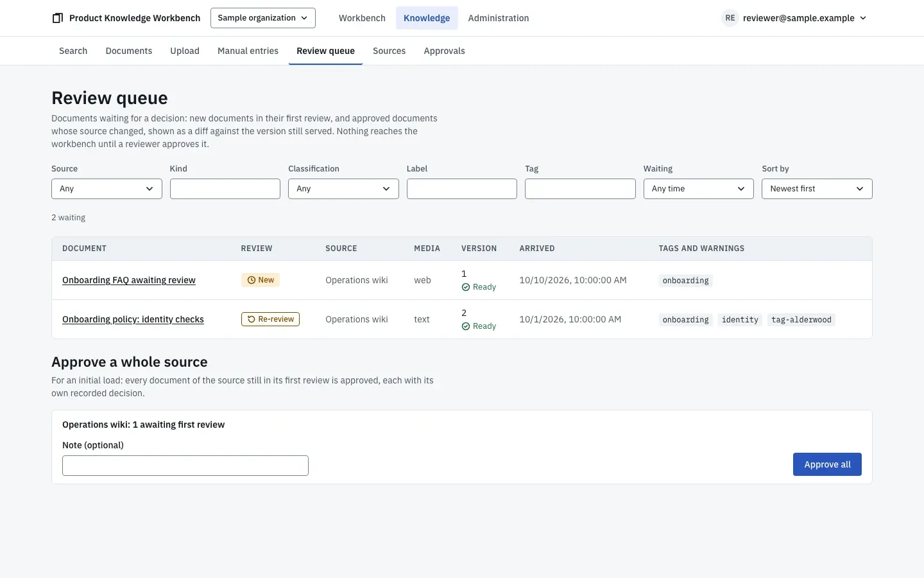Click Ready check icon for Onboarding FAQ row
The height and width of the screenshot is (578, 924).
[x=466, y=287]
